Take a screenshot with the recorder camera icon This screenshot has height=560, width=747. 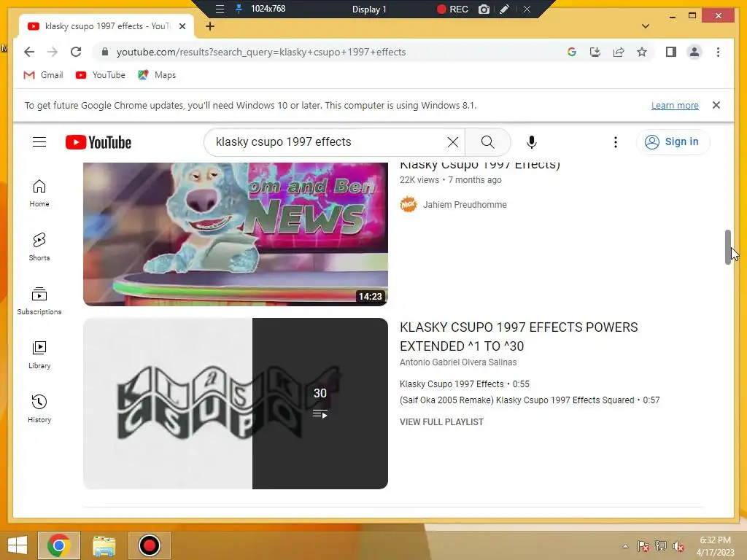[484, 9]
